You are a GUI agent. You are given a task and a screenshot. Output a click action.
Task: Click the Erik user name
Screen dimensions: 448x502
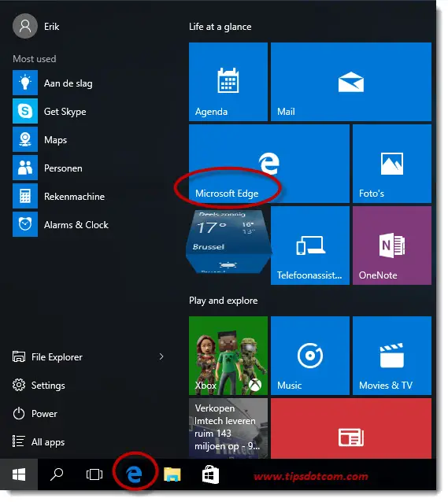tap(52, 27)
